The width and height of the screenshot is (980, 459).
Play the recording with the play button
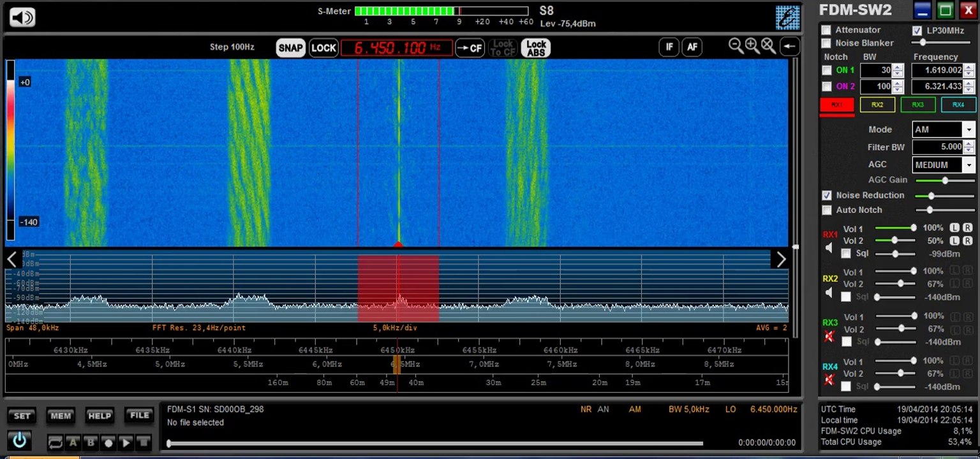click(126, 442)
